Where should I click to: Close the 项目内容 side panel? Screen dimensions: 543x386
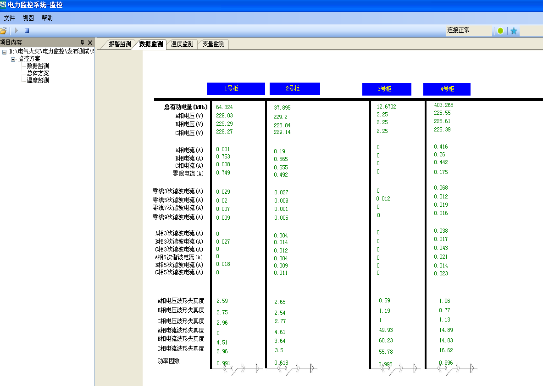click(x=90, y=42)
